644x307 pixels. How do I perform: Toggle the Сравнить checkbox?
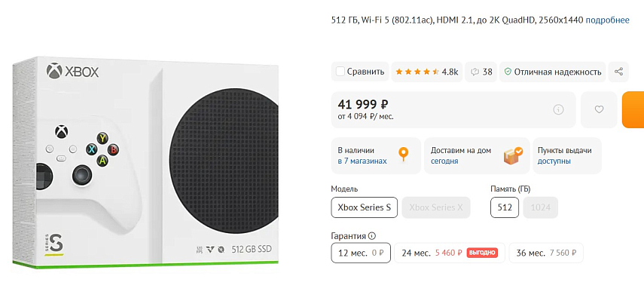click(x=340, y=72)
